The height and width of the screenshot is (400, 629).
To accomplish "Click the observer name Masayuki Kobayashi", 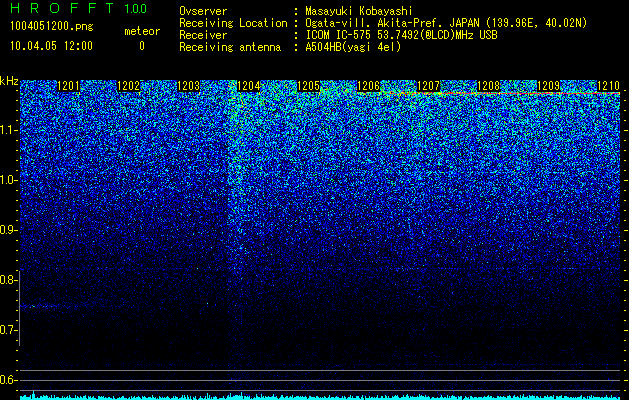I will [359, 11].
